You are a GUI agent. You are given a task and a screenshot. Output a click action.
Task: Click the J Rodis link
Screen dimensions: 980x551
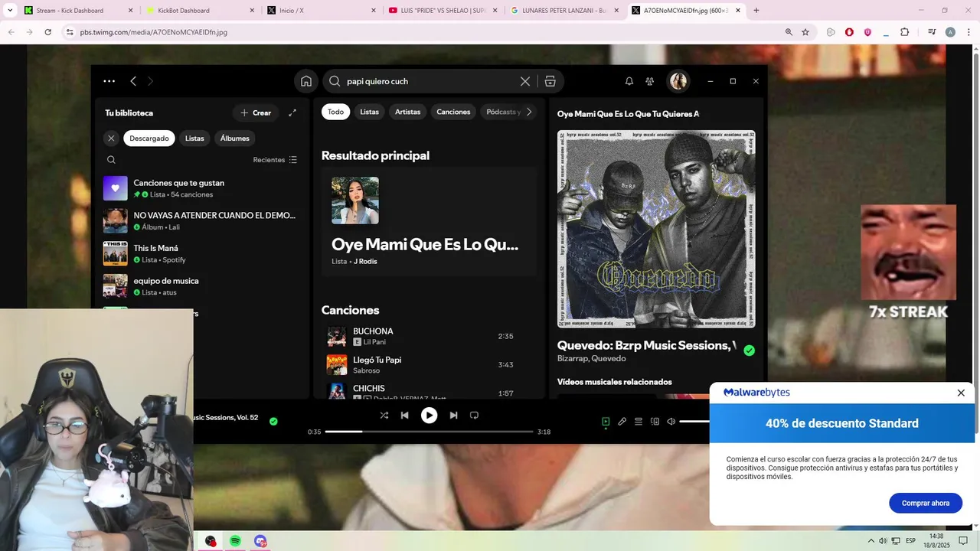coord(365,262)
